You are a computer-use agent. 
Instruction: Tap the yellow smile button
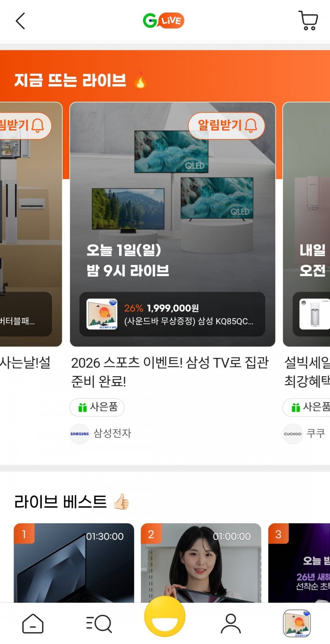click(165, 616)
